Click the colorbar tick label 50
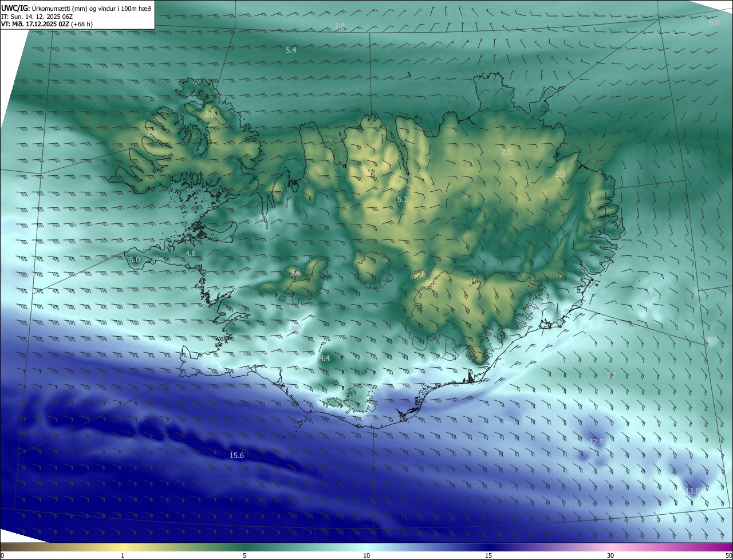The height and width of the screenshot is (560, 733). click(x=728, y=555)
